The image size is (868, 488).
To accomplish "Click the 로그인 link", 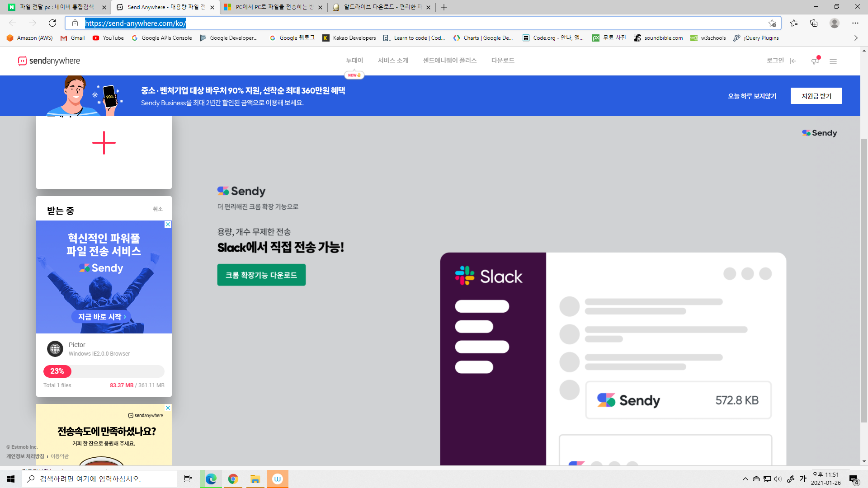I will 775,60.
